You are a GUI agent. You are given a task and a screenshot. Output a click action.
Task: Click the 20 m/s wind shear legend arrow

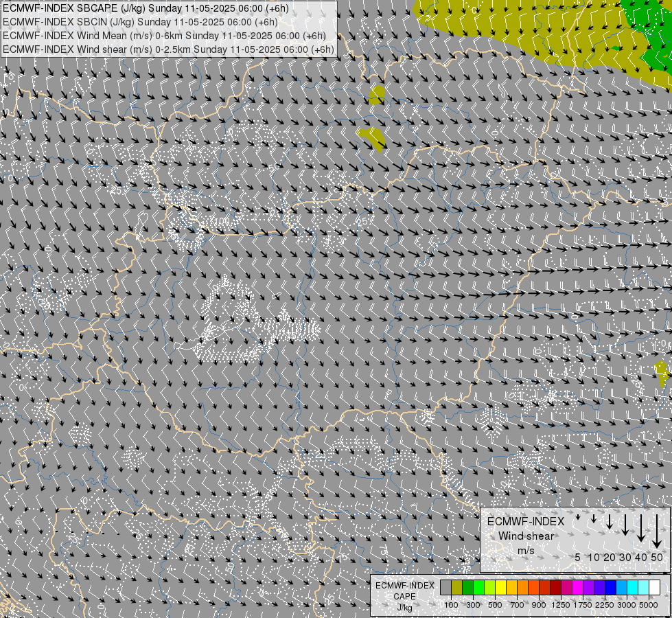(610, 521)
